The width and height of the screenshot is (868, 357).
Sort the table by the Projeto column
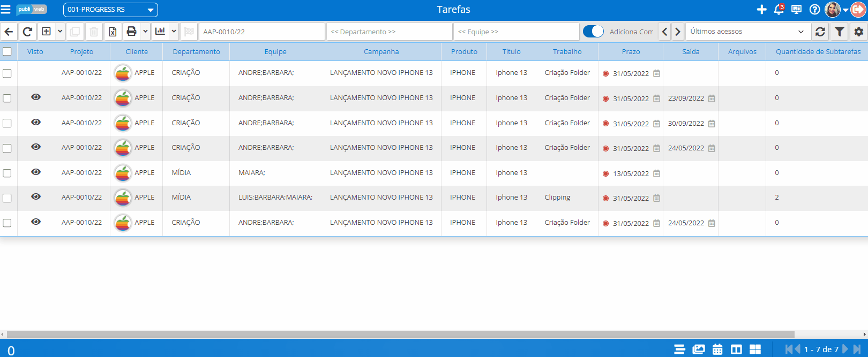[x=81, y=52]
